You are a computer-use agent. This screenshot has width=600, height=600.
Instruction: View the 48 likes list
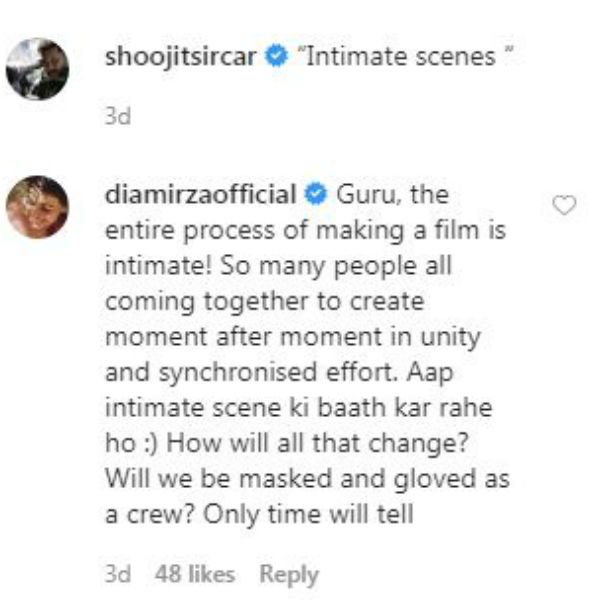click(195, 575)
